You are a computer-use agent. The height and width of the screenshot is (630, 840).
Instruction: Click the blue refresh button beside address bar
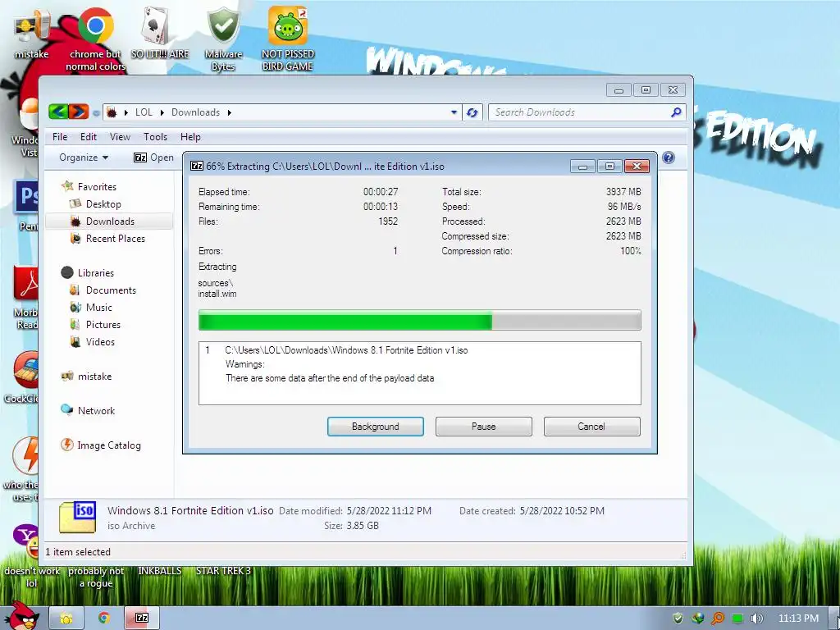(x=472, y=112)
